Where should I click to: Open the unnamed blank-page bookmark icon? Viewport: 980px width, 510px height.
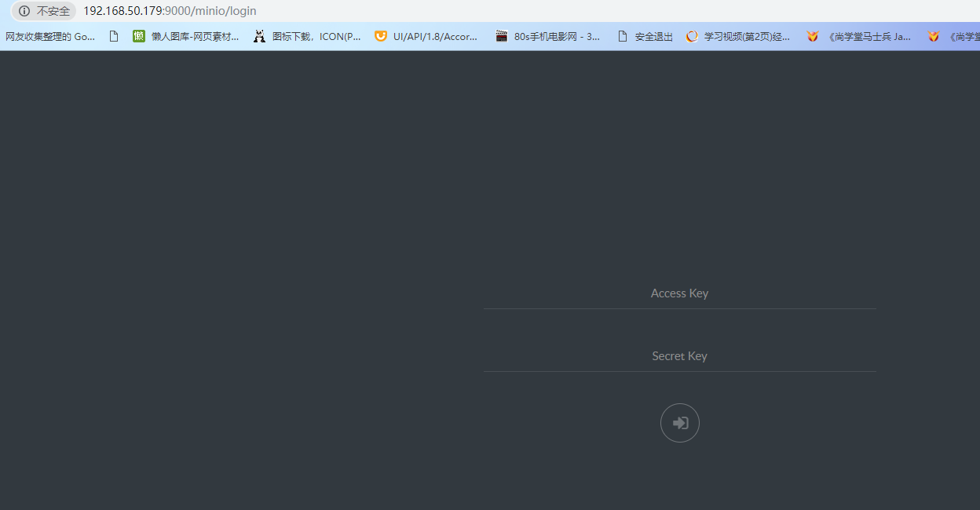coord(114,36)
